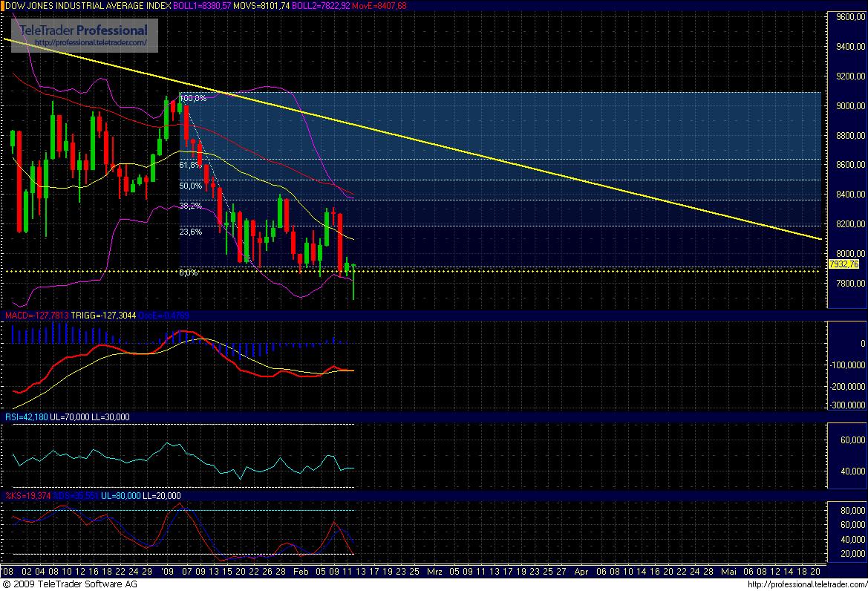Click the yellow 7932,76 price marker on the axis
The width and height of the screenshot is (868, 591).
(x=843, y=264)
